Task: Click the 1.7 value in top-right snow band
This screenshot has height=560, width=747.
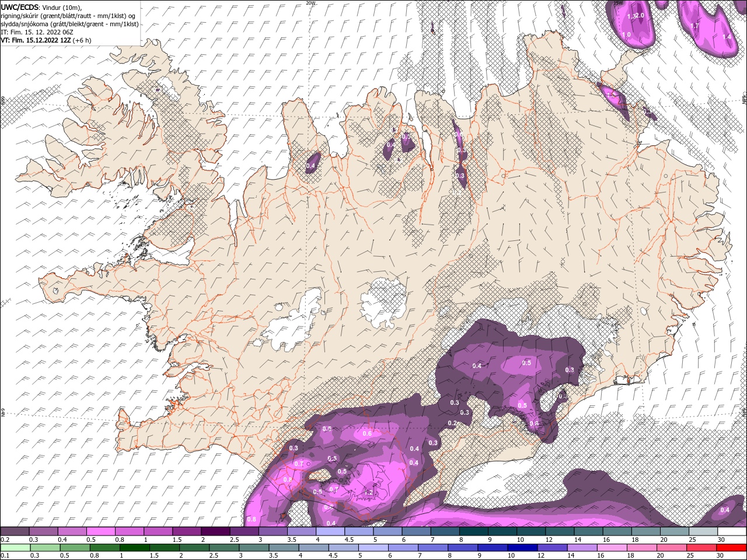Action: (x=694, y=26)
